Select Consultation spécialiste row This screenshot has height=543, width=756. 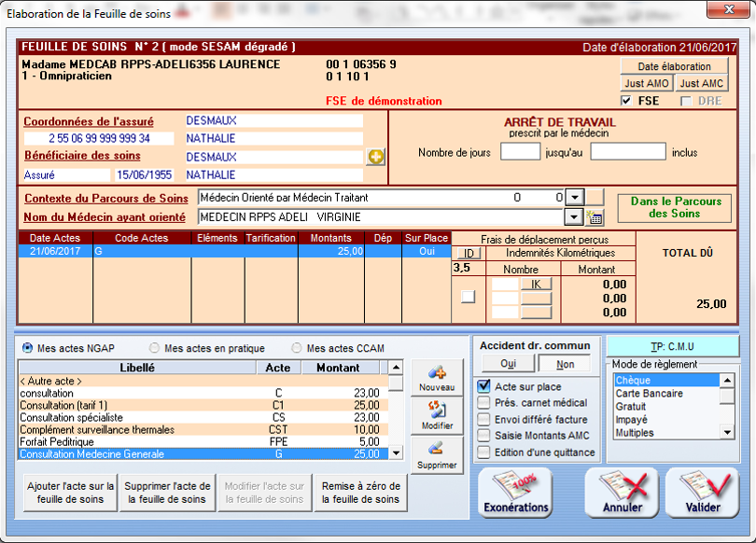tap(203, 417)
